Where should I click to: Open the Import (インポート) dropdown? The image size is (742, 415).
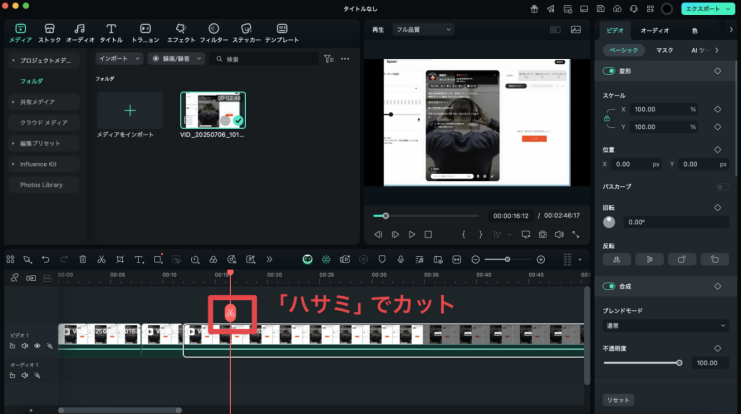coord(119,59)
